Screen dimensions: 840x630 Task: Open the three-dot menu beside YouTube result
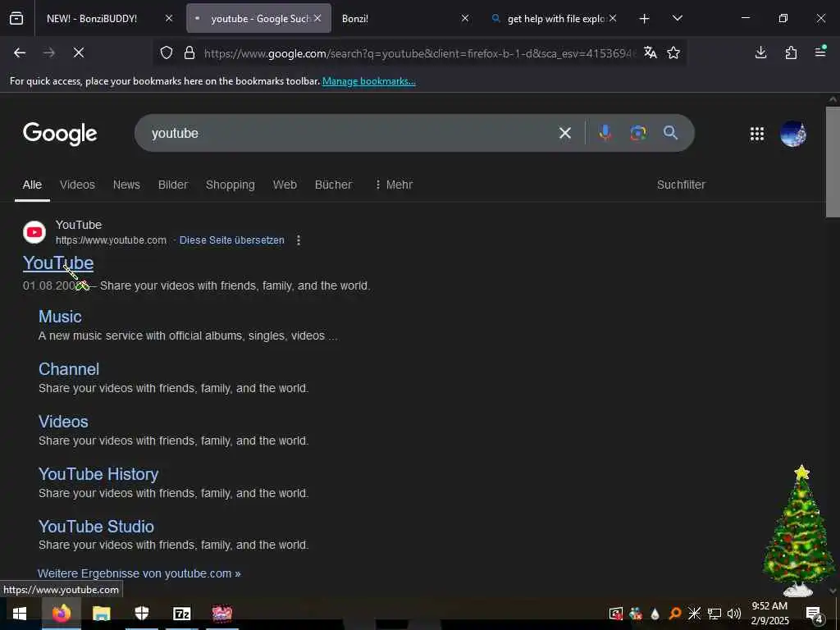pos(299,240)
